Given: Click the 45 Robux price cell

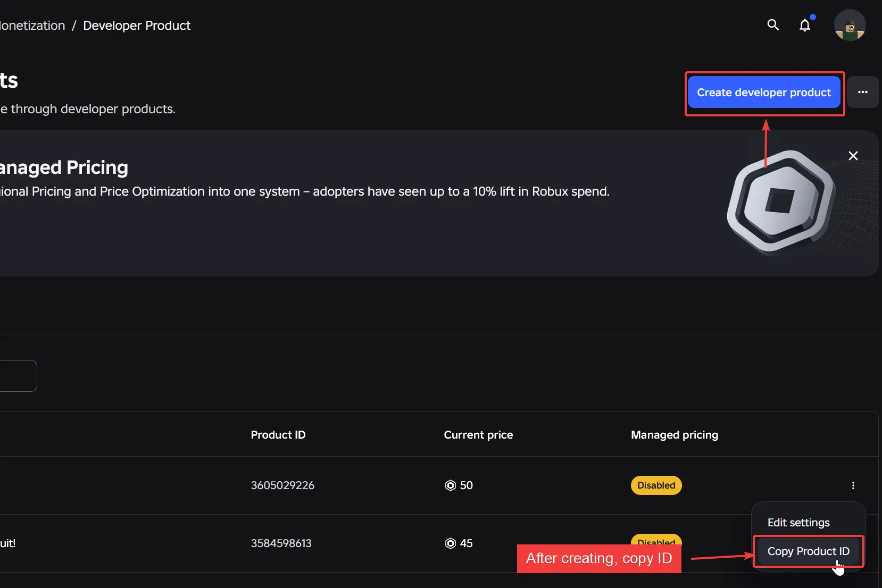Looking at the screenshot, I should tap(459, 543).
